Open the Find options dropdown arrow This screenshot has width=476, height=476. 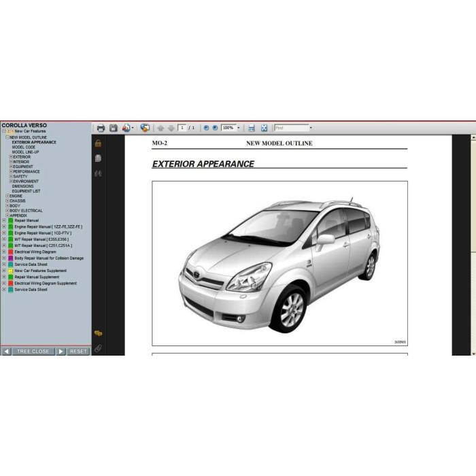click(x=311, y=128)
